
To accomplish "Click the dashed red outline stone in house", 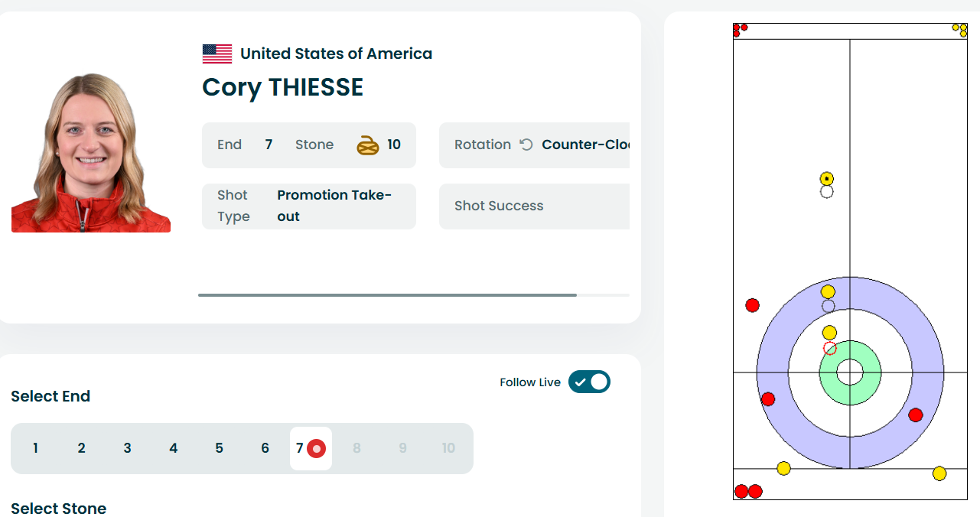I will (x=830, y=349).
